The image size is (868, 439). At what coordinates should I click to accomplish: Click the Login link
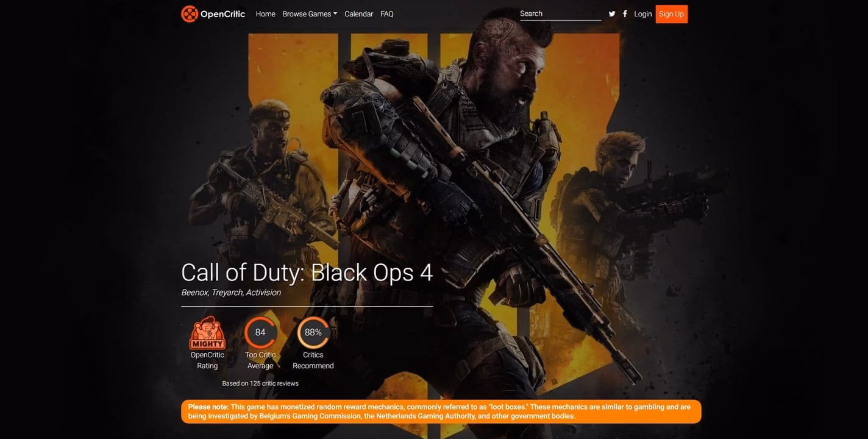643,14
